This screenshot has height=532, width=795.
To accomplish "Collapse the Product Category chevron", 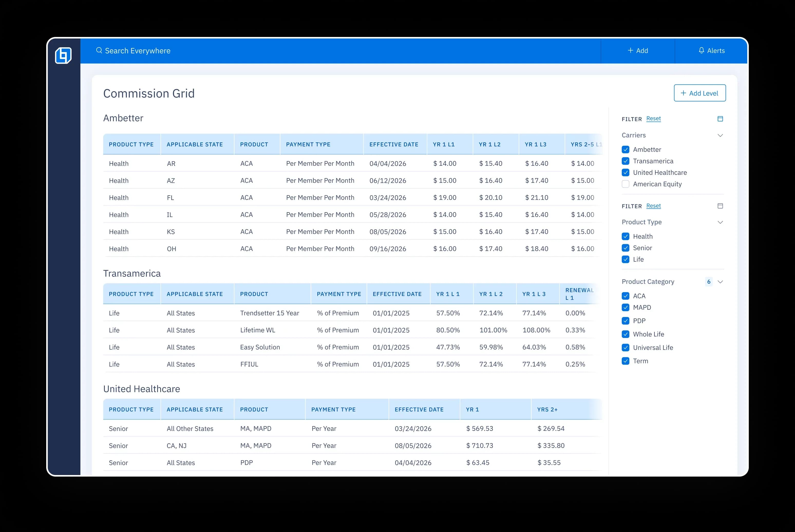I will coord(720,282).
